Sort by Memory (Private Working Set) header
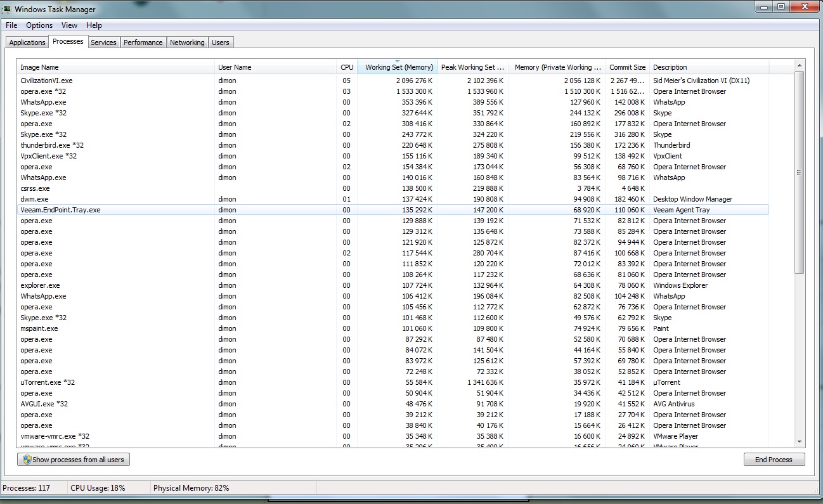This screenshot has height=504, width=823. [557, 67]
